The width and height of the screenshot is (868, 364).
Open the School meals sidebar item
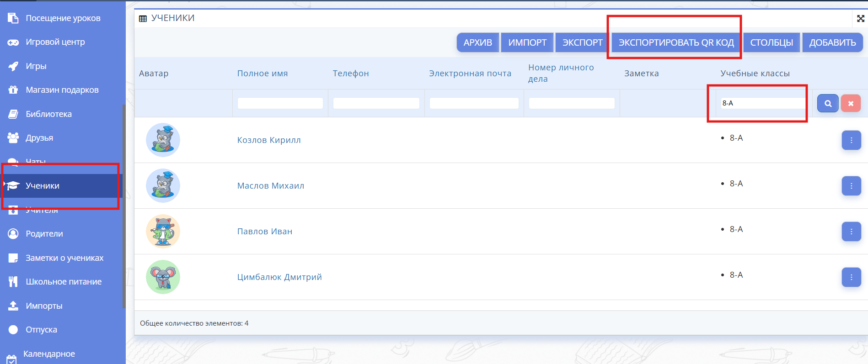[64, 282]
